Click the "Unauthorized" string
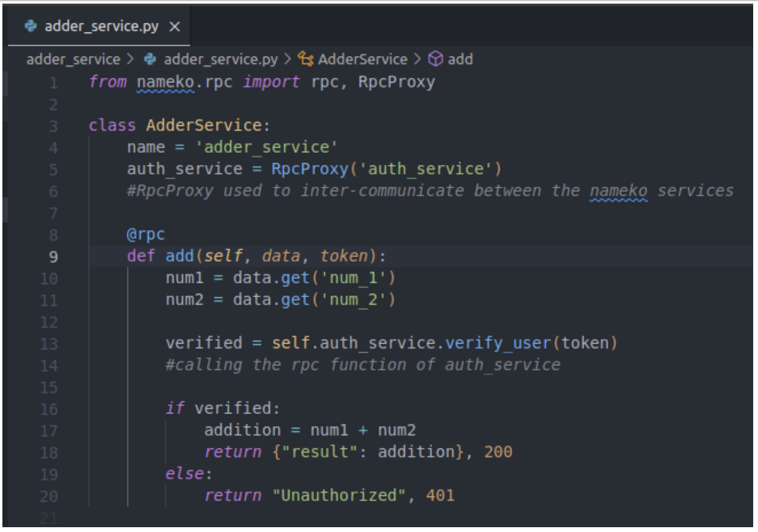This screenshot has height=532, width=758. click(x=343, y=496)
